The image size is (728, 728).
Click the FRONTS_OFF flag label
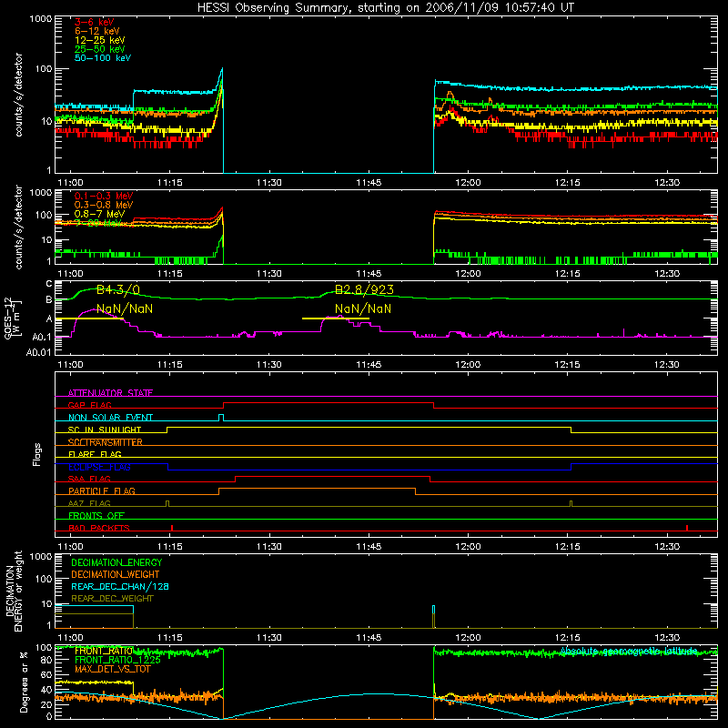(x=96, y=515)
